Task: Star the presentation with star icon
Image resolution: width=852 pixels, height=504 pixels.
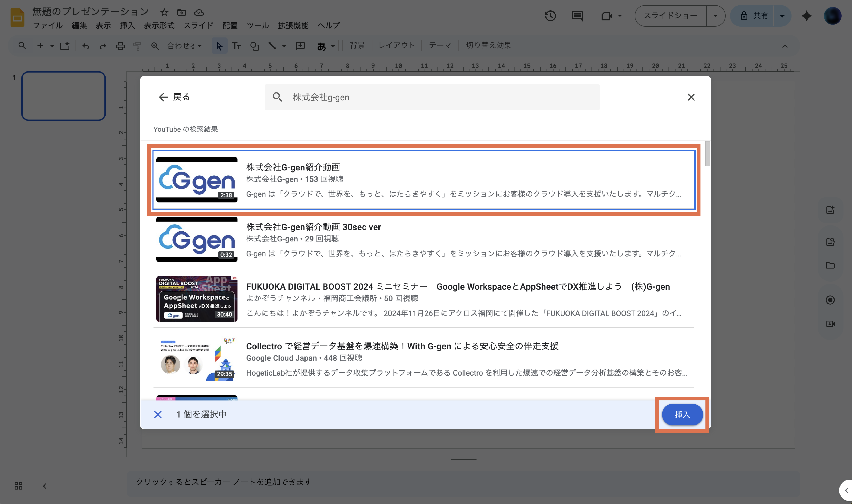Action: pyautogui.click(x=164, y=13)
